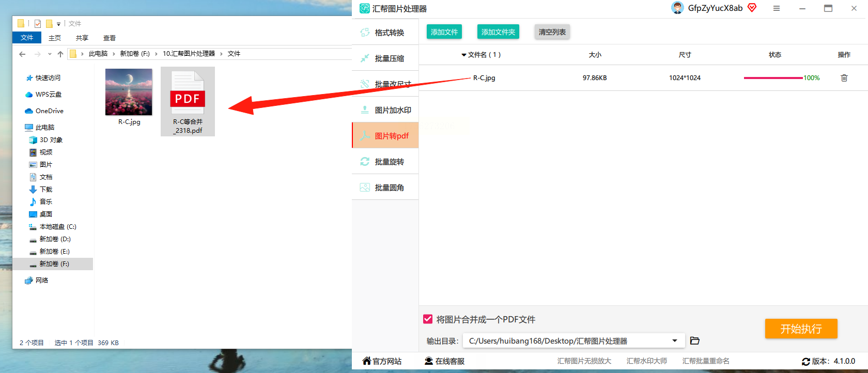
Task: Go back with Explorer back arrow
Action: (22, 54)
